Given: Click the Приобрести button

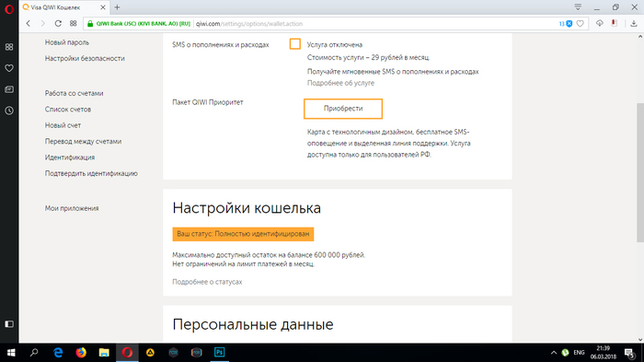Looking at the screenshot, I should pos(343,109).
